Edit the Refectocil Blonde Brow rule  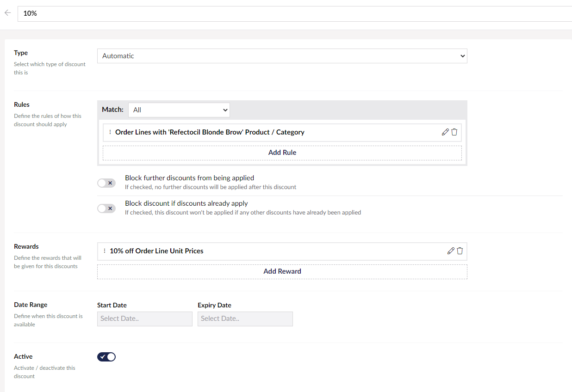click(x=445, y=132)
